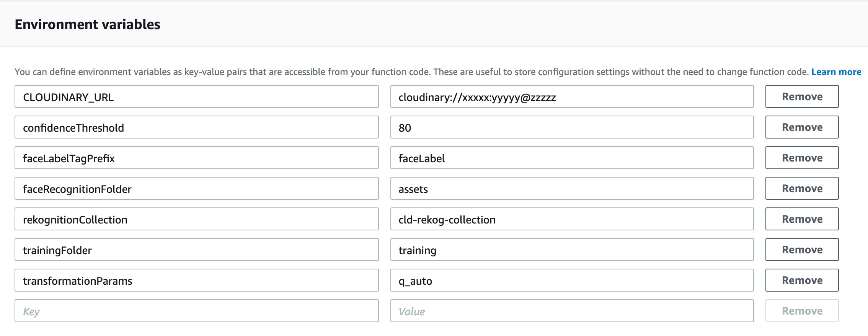Viewport: 868px width, 336px height.
Task: Click the faceLabel value field
Action: pos(572,158)
